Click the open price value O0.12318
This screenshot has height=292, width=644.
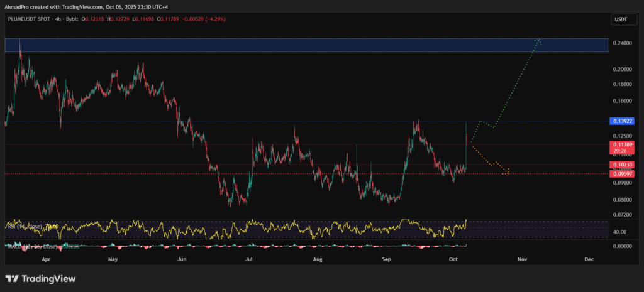(x=94, y=19)
